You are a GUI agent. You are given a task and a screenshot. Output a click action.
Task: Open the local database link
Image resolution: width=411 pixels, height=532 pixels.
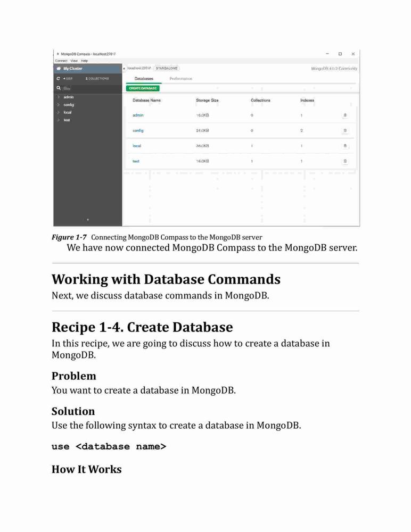[136, 146]
